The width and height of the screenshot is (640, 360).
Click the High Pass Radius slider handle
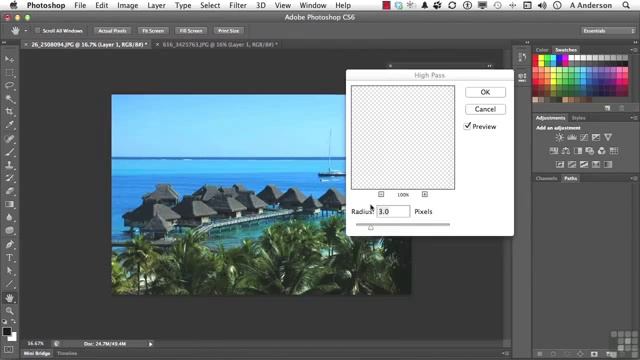[x=371, y=227]
